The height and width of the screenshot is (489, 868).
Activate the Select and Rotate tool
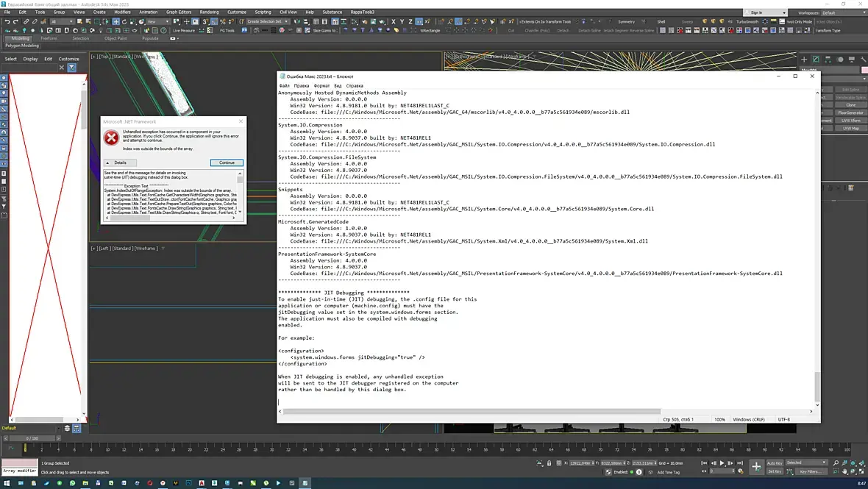click(124, 21)
